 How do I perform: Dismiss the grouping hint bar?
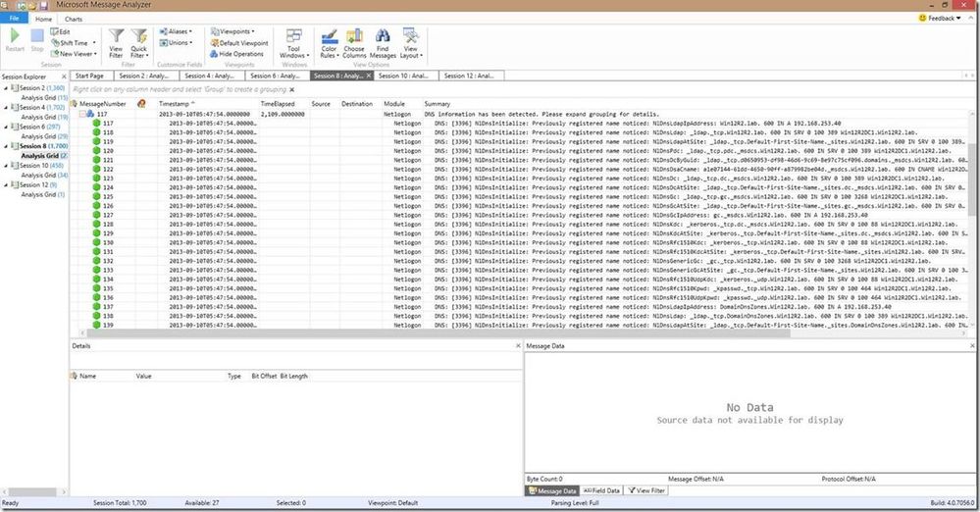pos(292,90)
